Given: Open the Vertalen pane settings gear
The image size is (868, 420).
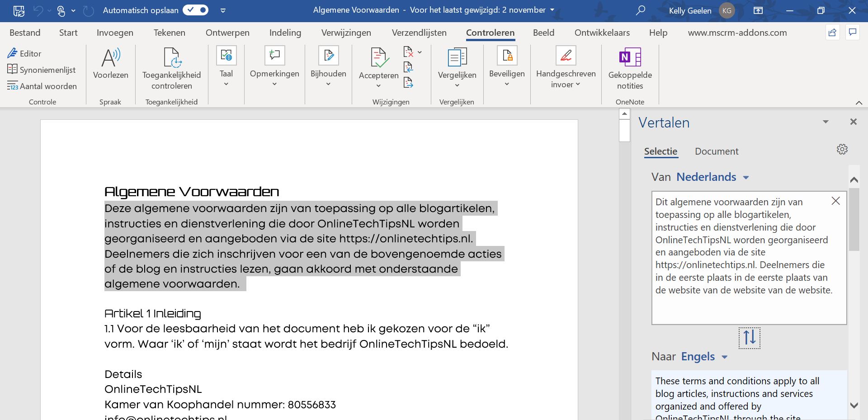Looking at the screenshot, I should 842,149.
